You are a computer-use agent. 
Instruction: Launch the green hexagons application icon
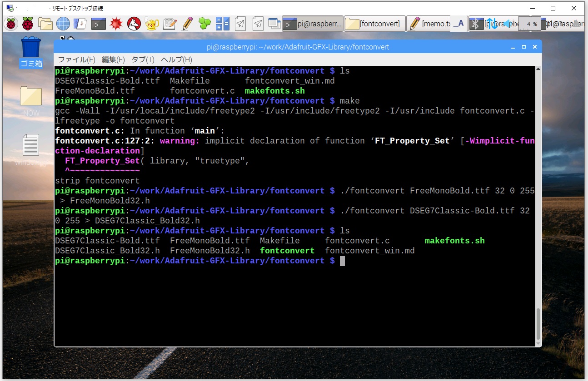[205, 24]
